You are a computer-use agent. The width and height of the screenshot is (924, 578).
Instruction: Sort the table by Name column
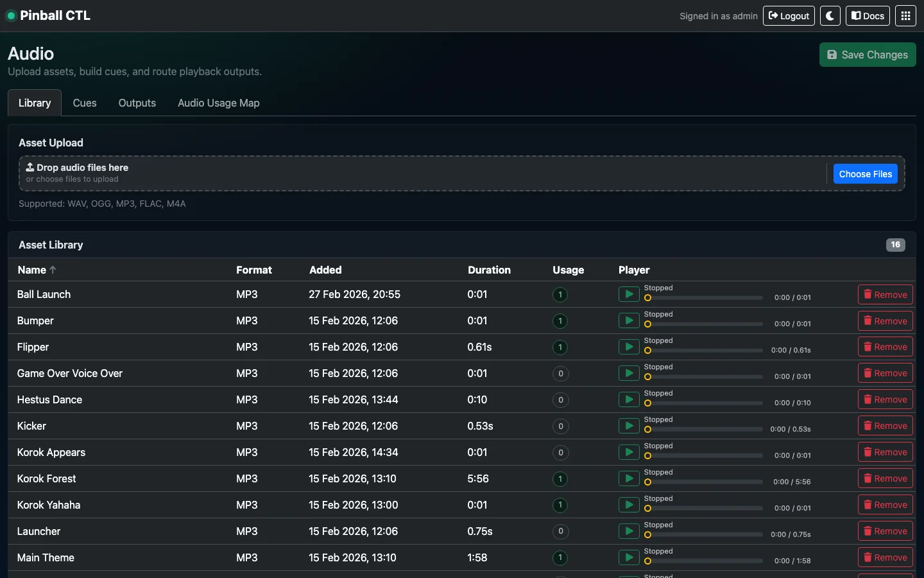pyautogui.click(x=32, y=270)
